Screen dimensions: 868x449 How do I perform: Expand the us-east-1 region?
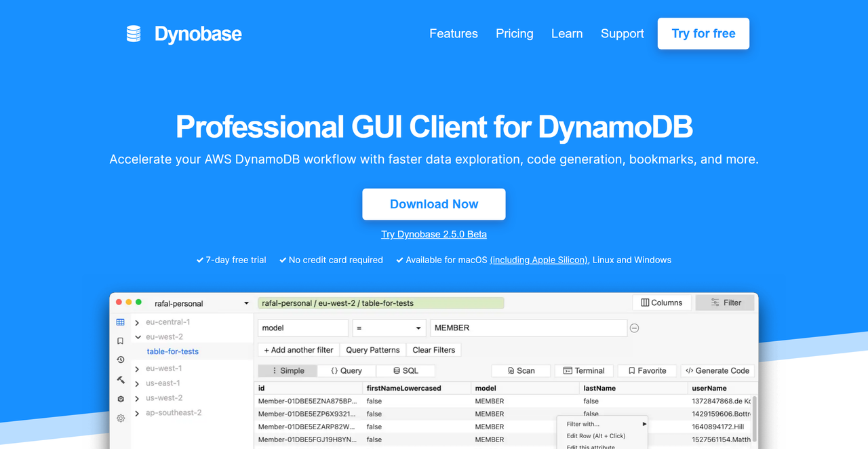[137, 384]
